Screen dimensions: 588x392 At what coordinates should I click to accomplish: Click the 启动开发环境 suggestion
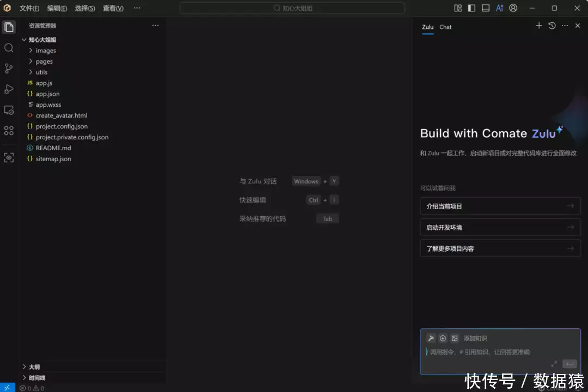[x=500, y=228]
